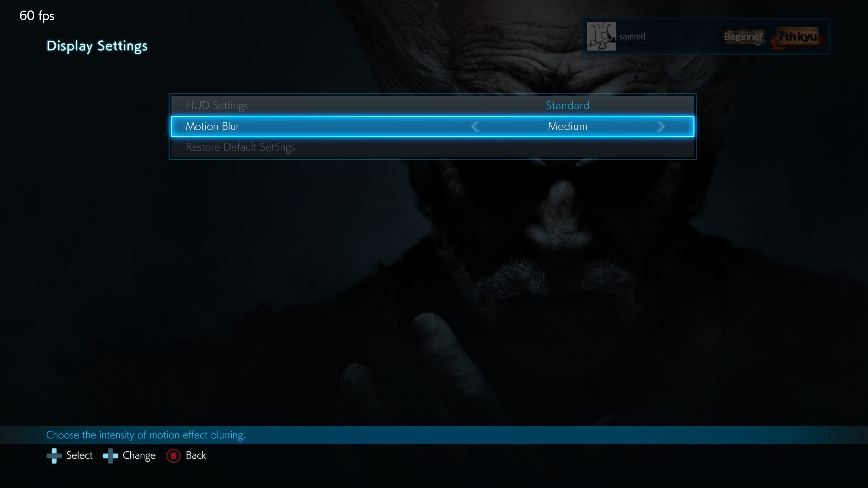Click the Medium motion blur value

[567, 126]
